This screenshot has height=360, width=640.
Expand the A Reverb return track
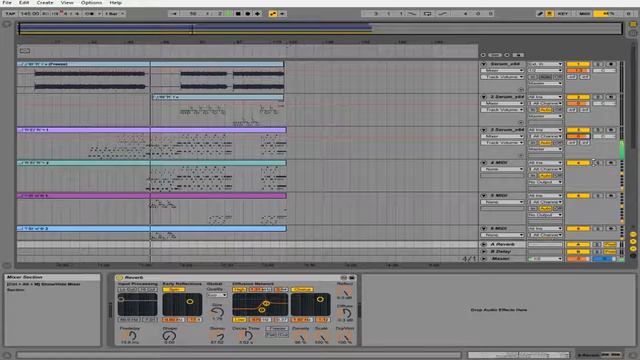484,244
